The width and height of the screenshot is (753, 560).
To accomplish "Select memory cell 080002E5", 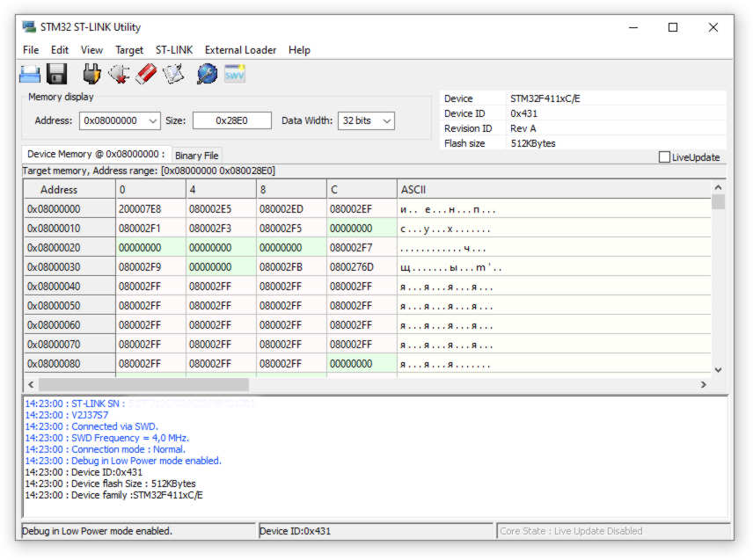I will coord(221,209).
